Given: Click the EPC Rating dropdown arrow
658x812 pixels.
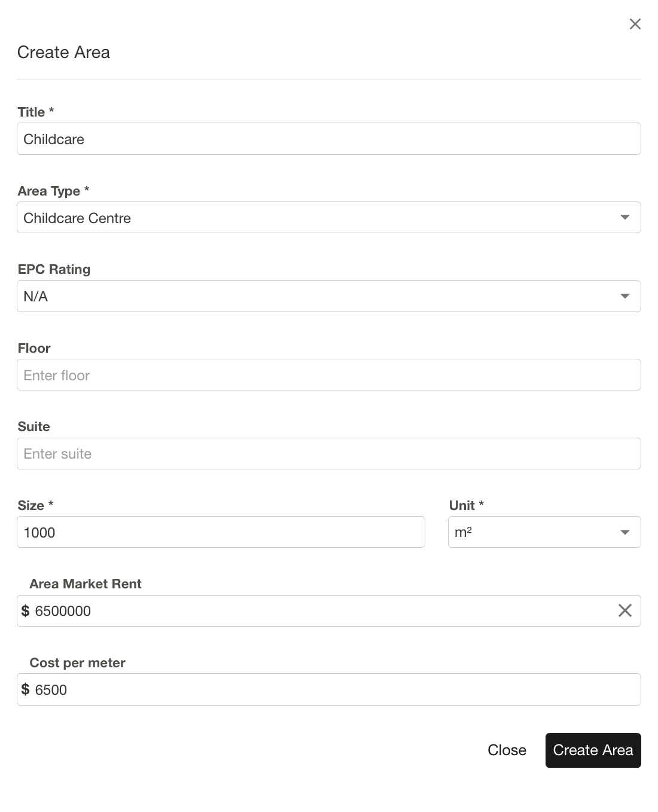Looking at the screenshot, I should tap(625, 295).
